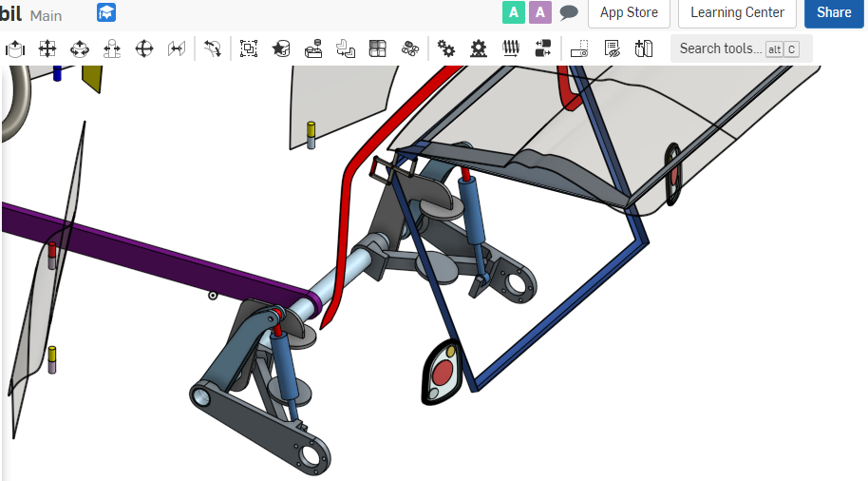Viewport: 868px width, 481px height.
Task: Click the green A collaborator avatar
Action: point(514,12)
